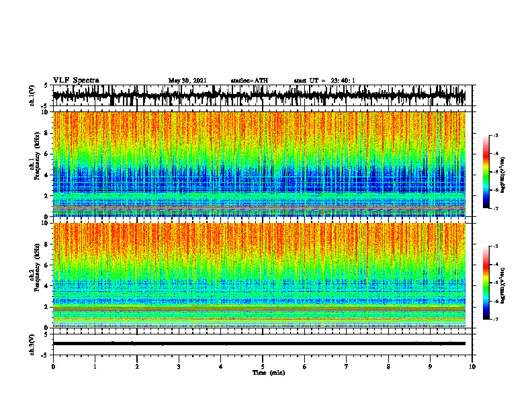
Task: Select the start UT time "23:40:1"
Action: (x=343, y=81)
